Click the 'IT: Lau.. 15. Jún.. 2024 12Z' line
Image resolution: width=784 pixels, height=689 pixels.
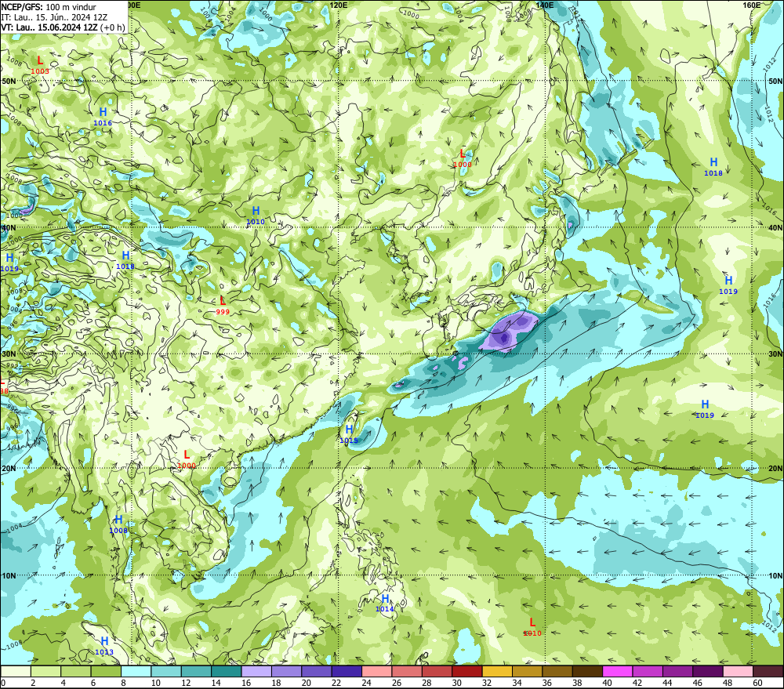[x=54, y=17]
